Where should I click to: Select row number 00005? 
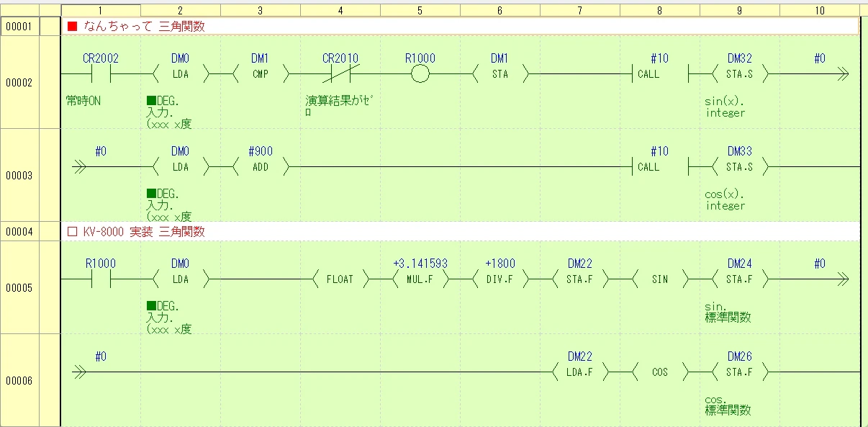click(19, 287)
